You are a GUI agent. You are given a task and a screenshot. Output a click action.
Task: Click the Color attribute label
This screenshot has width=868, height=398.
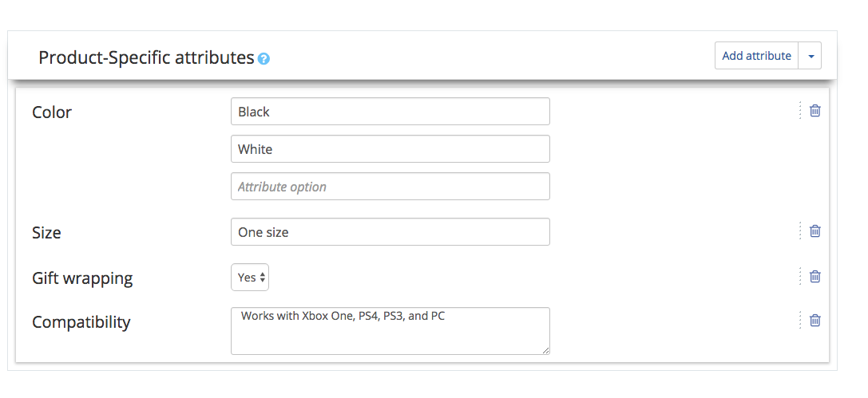[x=52, y=112]
